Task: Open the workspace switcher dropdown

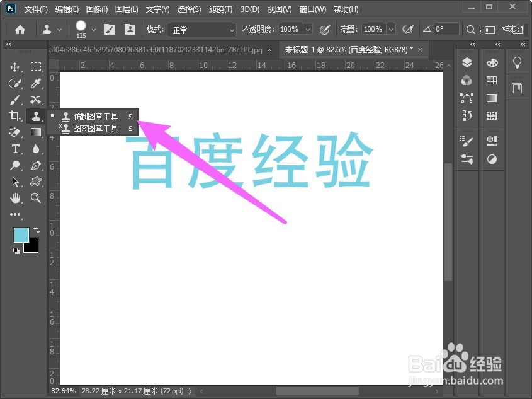Action: click(x=490, y=30)
